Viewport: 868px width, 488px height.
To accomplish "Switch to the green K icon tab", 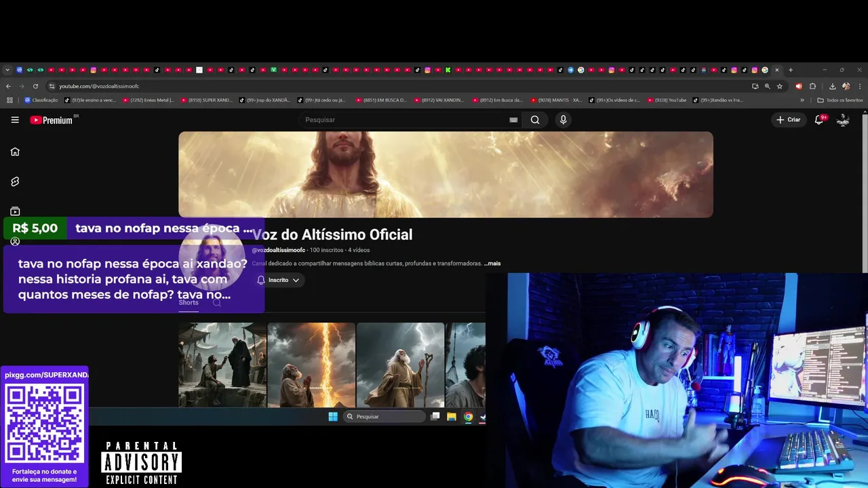I will [448, 70].
